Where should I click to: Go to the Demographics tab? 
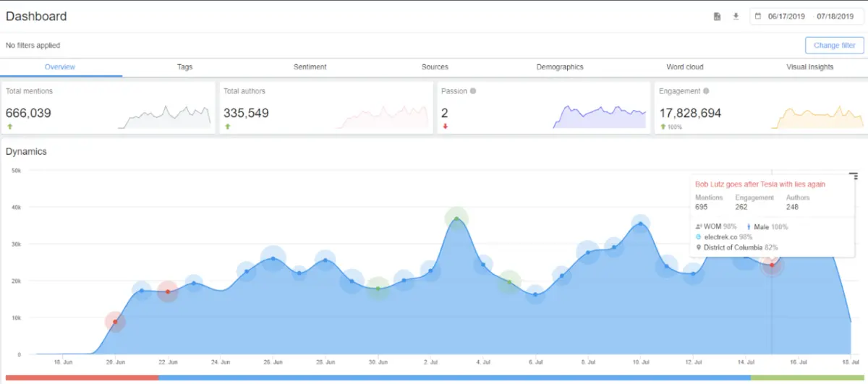(559, 67)
